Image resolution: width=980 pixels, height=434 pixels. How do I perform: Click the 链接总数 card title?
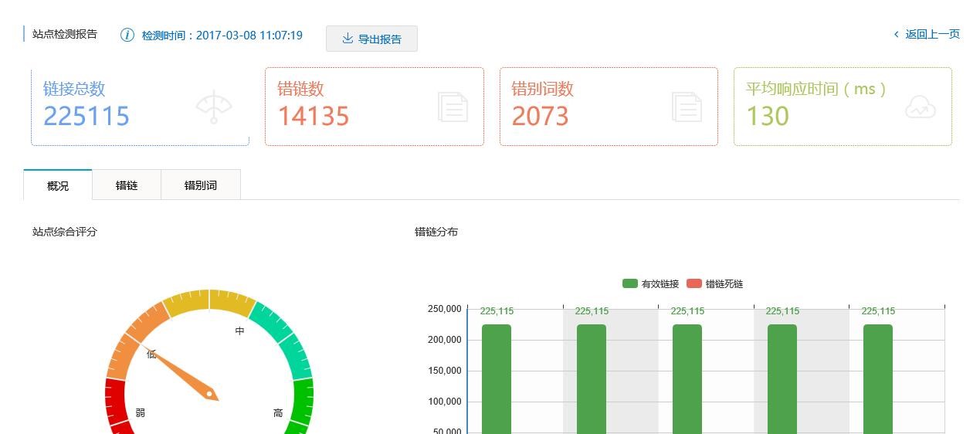click(x=74, y=89)
